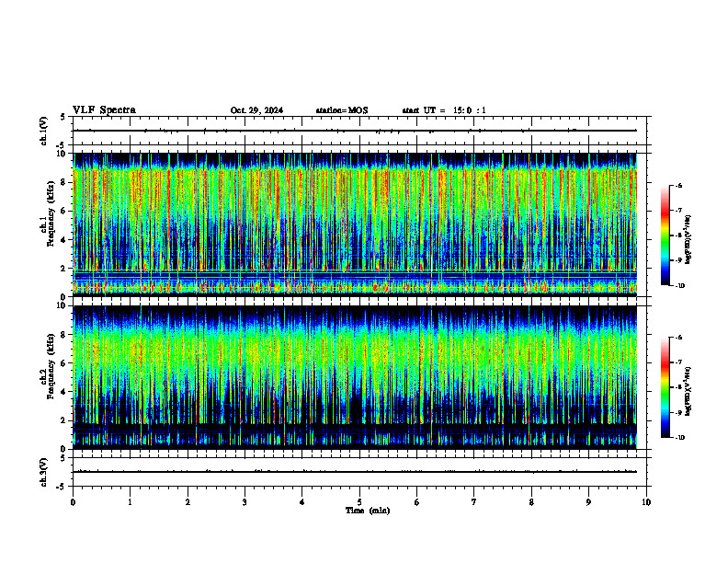
Task: Click the ch.1 colorbar log(PSD) unit label
Action: click(x=688, y=240)
